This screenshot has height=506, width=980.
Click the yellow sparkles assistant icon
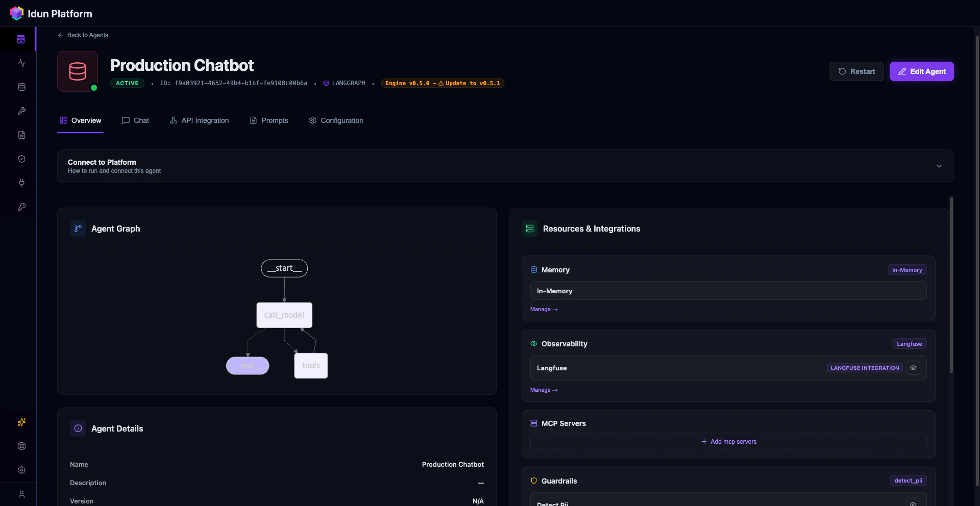(x=21, y=422)
